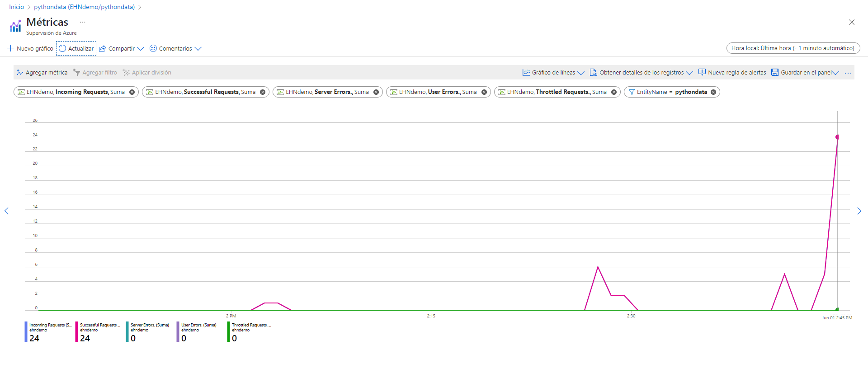The image size is (868, 382).
Task: Remove the Throttled Requests metric chip
Action: tap(614, 92)
